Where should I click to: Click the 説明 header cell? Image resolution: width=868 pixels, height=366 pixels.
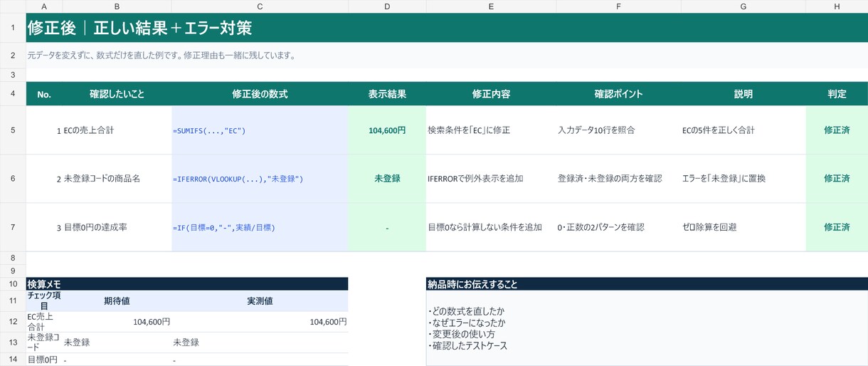(x=743, y=94)
